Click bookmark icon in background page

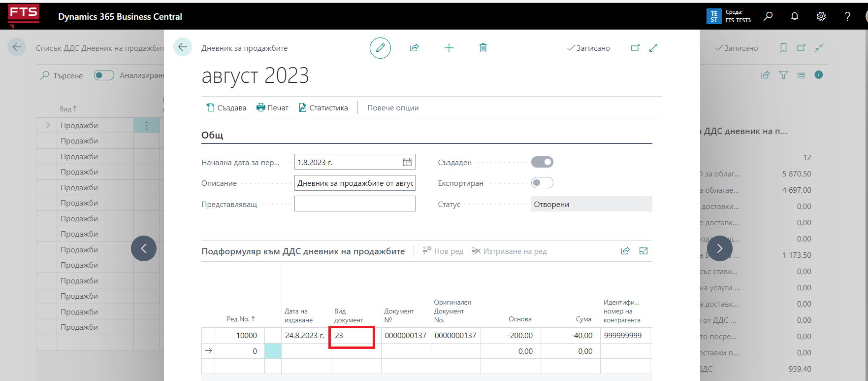pos(783,48)
